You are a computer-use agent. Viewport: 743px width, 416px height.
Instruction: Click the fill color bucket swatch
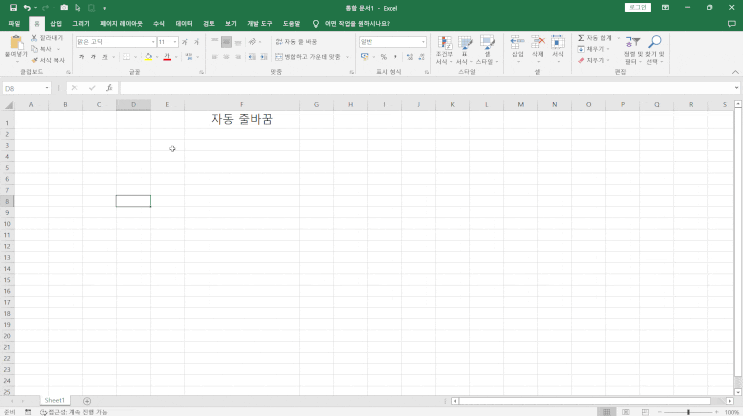click(x=149, y=57)
